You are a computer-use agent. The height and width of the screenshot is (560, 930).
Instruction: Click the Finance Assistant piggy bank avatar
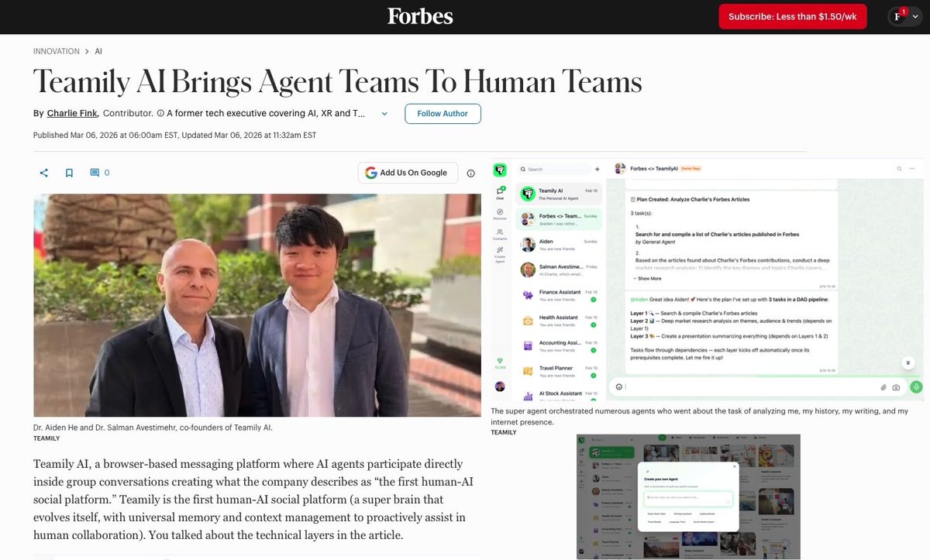[528, 295]
